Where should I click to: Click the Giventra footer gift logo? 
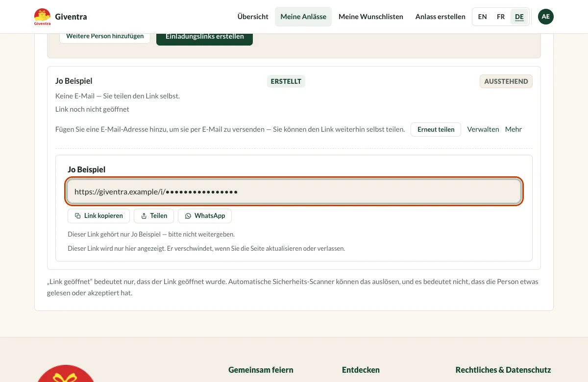pyautogui.click(x=65, y=374)
